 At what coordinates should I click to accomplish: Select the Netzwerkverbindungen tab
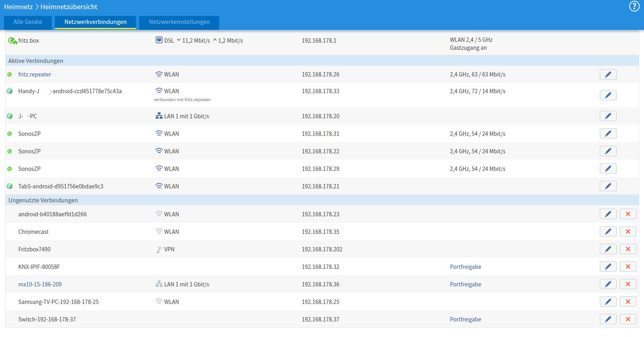pos(95,22)
